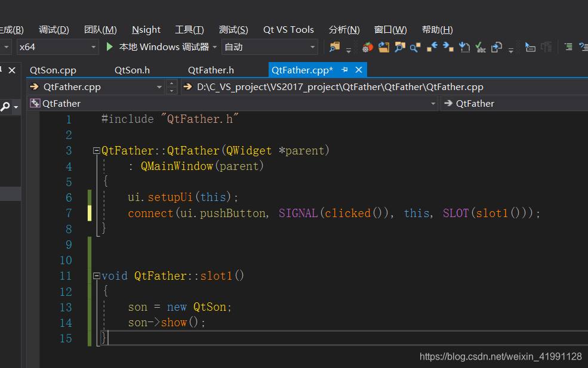Screen dimensions: 588x368
Task: Close the QtFather.cpp tab
Action: tap(359, 70)
